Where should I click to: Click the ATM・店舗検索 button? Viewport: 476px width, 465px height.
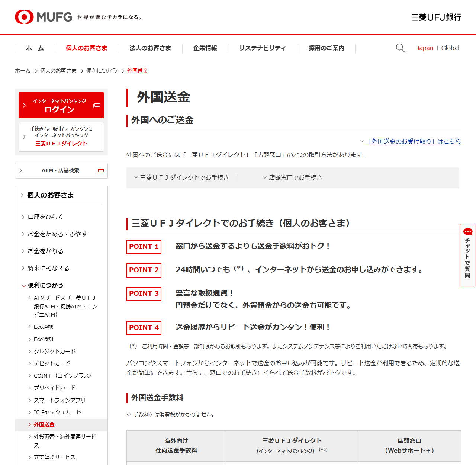(x=61, y=171)
